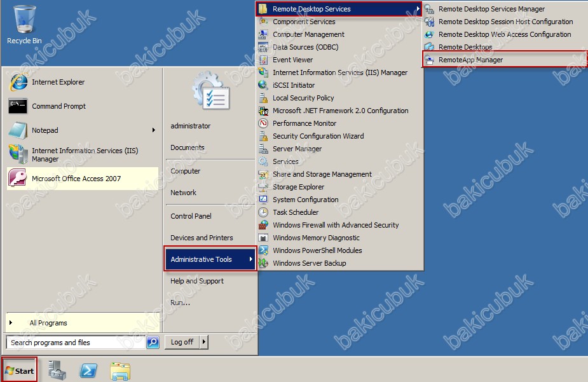Click the Performance Monitor icon
Screen dimensions: 588x382
pos(263,123)
